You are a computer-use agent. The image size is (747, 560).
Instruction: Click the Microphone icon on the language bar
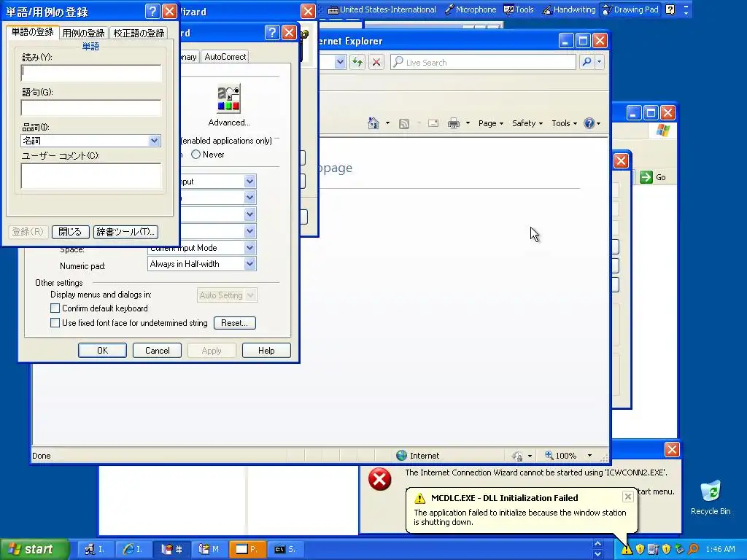tap(449, 9)
